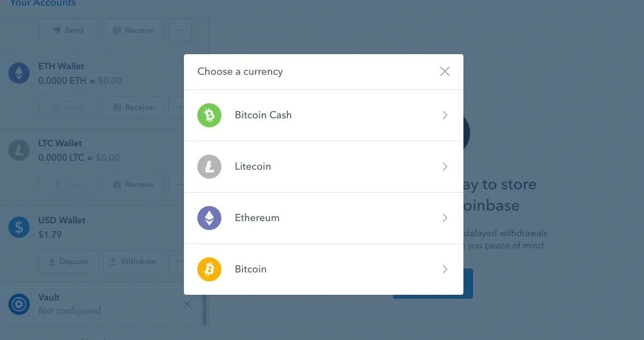644x340 pixels.
Task: Click Receive under ETH Wallet
Action: (134, 107)
